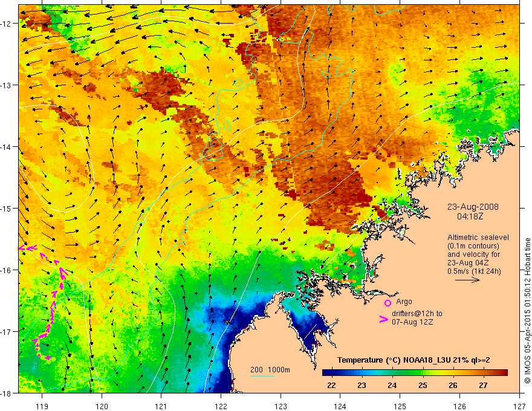Click the latitude axis label -12
This screenshot has height=411, width=532.
7,24
